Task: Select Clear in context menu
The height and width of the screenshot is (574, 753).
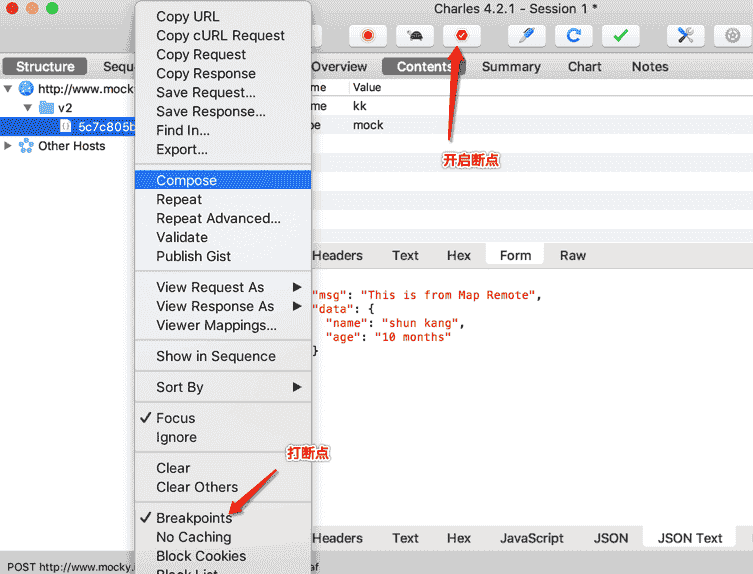Action: pos(223,468)
